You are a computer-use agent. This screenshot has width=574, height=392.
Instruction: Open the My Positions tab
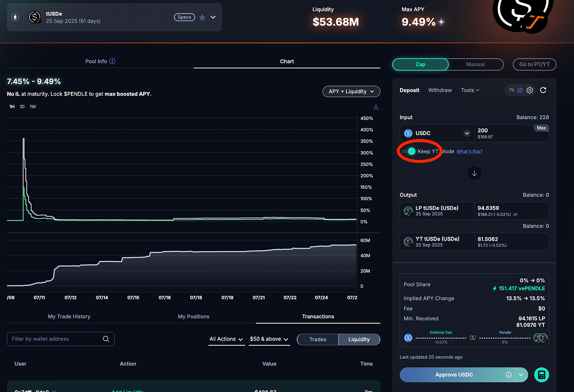194,316
